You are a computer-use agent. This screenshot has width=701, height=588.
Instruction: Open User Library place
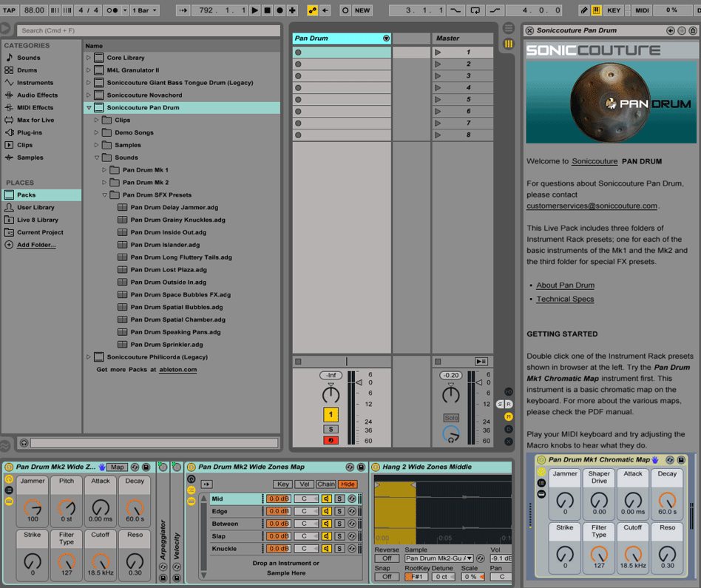35,208
